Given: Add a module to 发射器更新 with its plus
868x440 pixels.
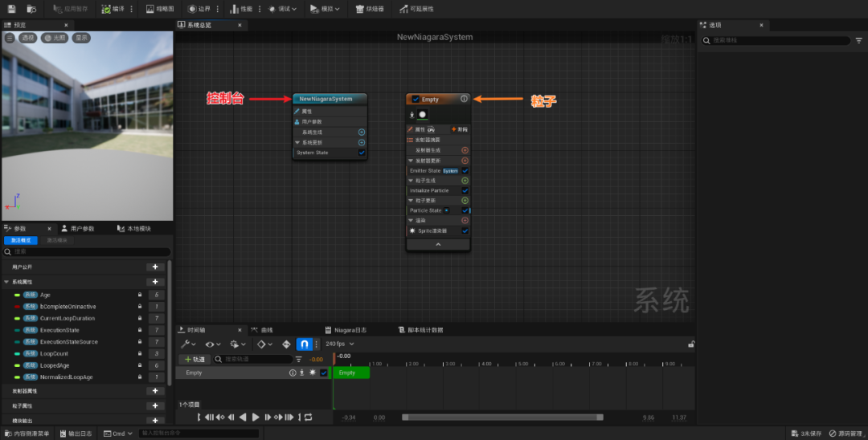Looking at the screenshot, I should (x=465, y=161).
